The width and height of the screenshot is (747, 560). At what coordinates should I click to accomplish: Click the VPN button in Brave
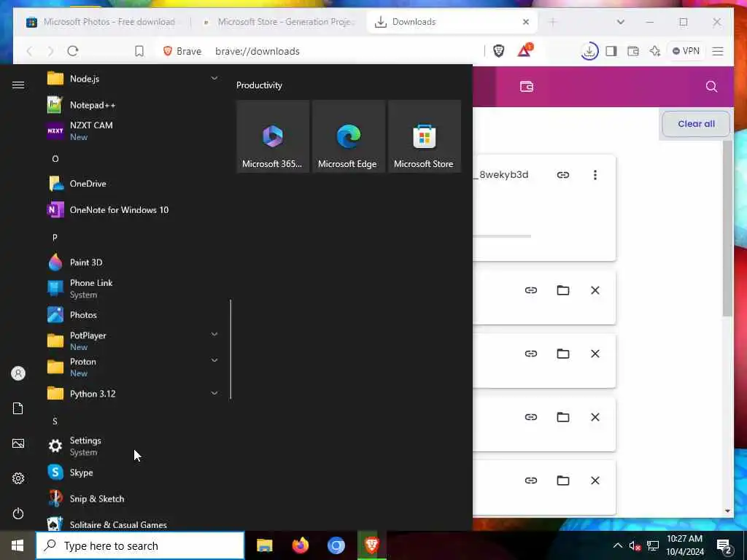[x=686, y=51]
